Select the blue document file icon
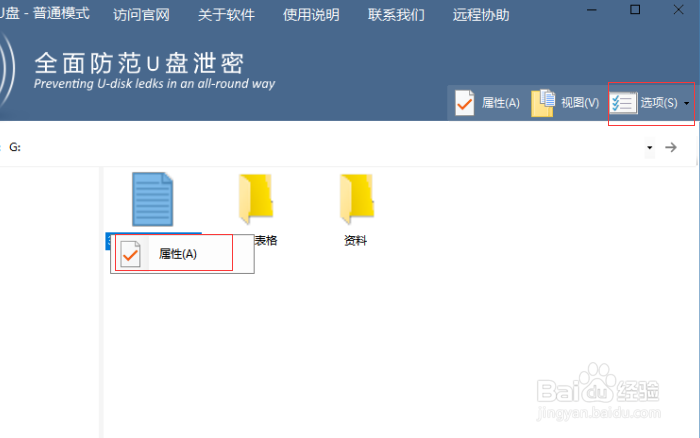700x438 pixels. (x=153, y=199)
